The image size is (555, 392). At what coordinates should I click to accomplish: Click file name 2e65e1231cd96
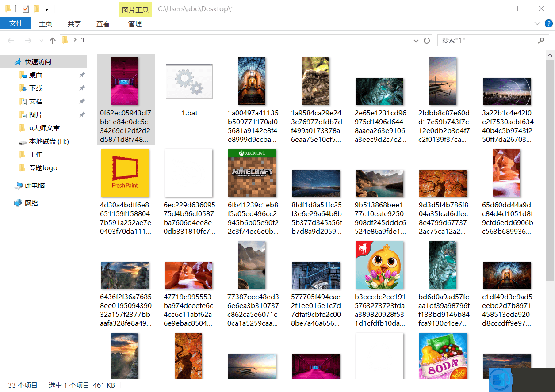[379, 126]
